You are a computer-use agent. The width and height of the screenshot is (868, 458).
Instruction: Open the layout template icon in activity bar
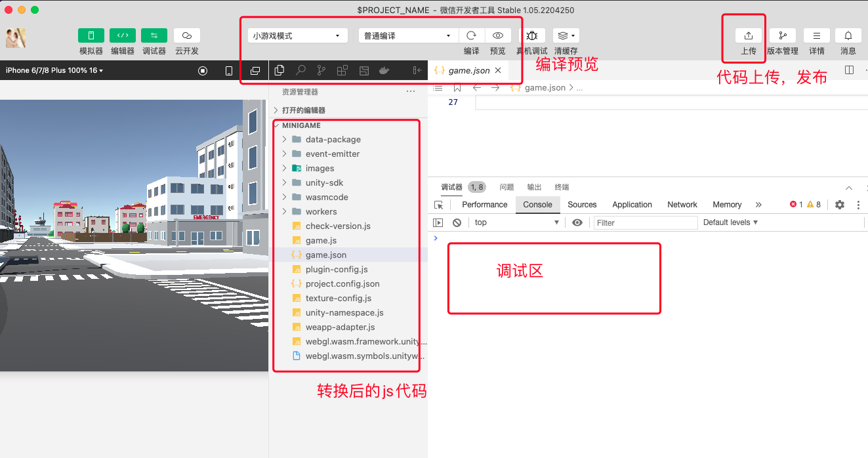(363, 70)
